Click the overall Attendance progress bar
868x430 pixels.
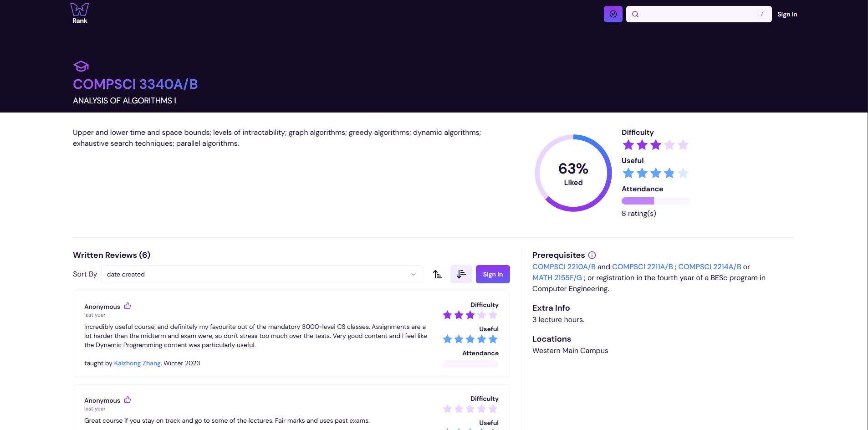coord(655,201)
